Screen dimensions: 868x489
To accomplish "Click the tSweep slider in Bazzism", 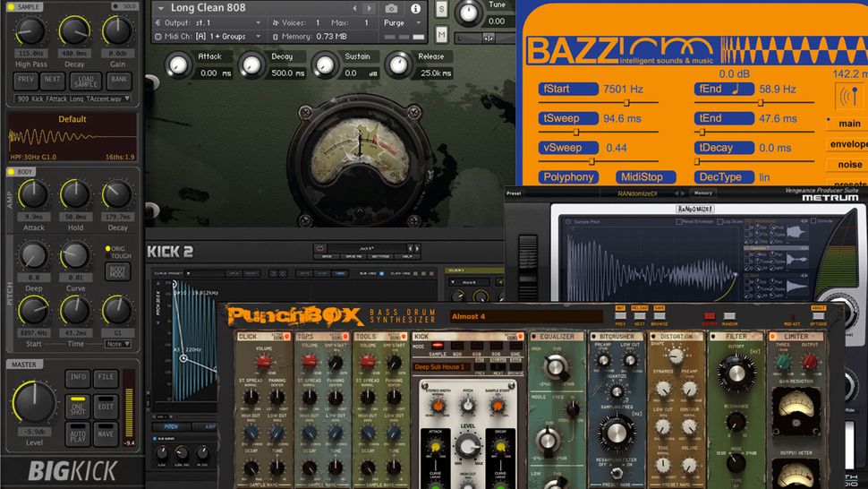I will [599, 133].
